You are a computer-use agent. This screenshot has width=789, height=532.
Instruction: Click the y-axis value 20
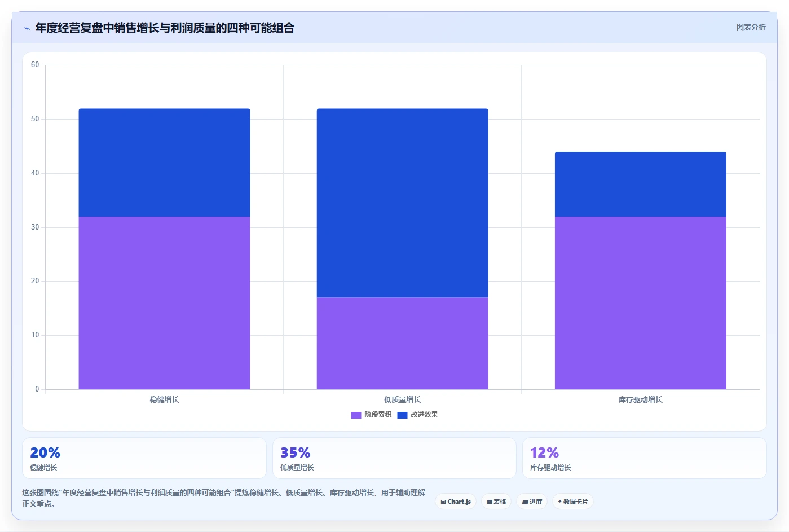(x=35, y=281)
